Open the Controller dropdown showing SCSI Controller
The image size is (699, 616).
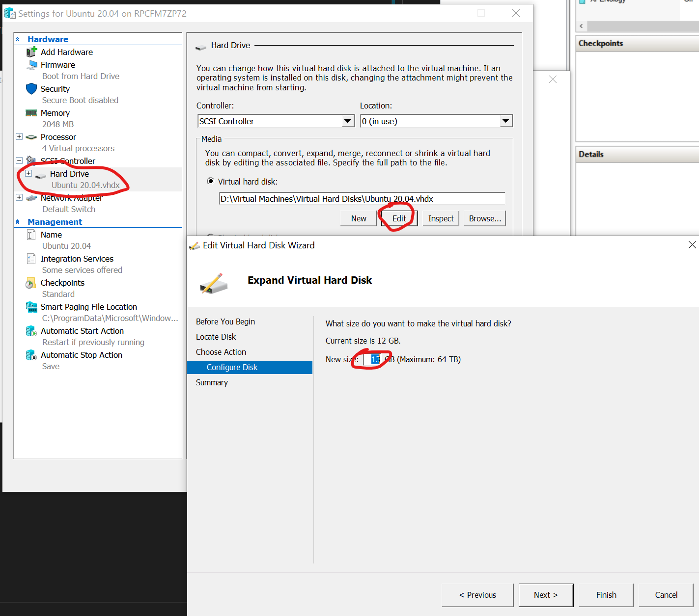tap(348, 121)
